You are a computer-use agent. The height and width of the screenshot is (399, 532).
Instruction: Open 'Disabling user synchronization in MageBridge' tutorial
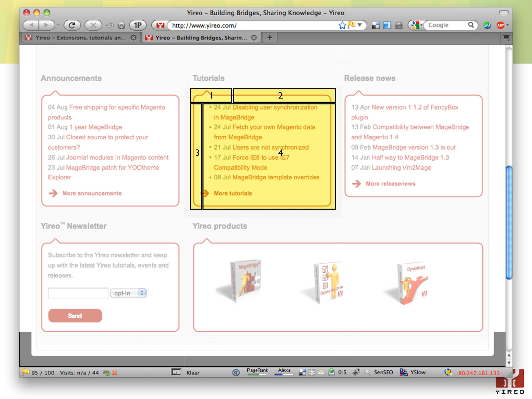[x=266, y=112]
